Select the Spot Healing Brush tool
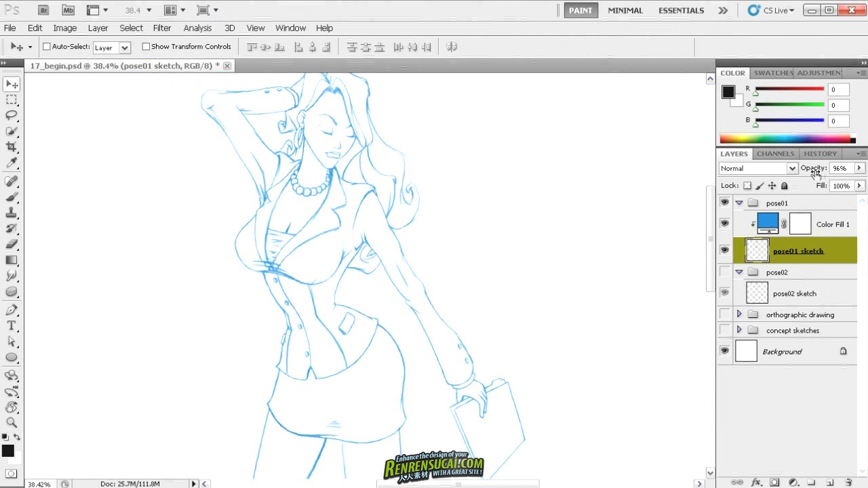The width and height of the screenshot is (868, 488). pyautogui.click(x=12, y=182)
